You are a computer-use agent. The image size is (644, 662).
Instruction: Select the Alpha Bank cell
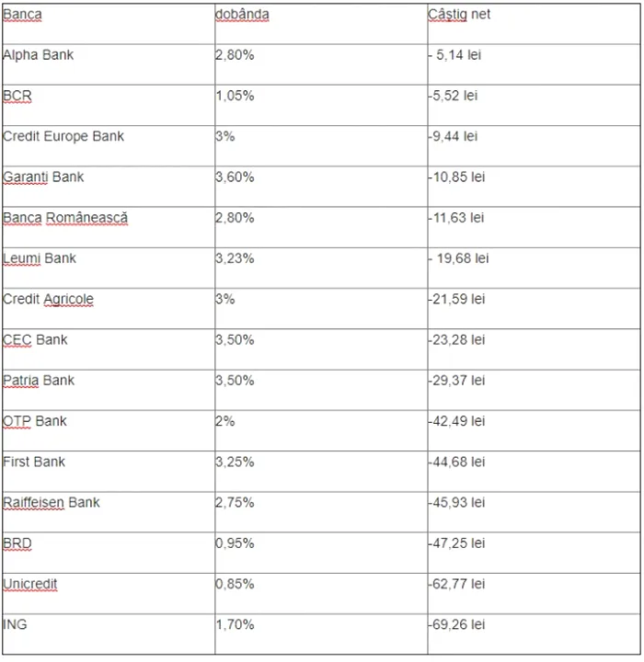39,55
